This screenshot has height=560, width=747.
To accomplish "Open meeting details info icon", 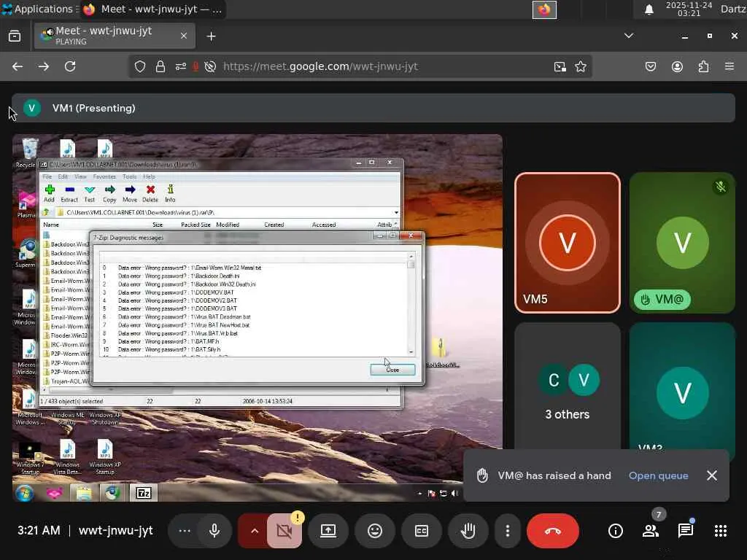I will coord(615,531).
